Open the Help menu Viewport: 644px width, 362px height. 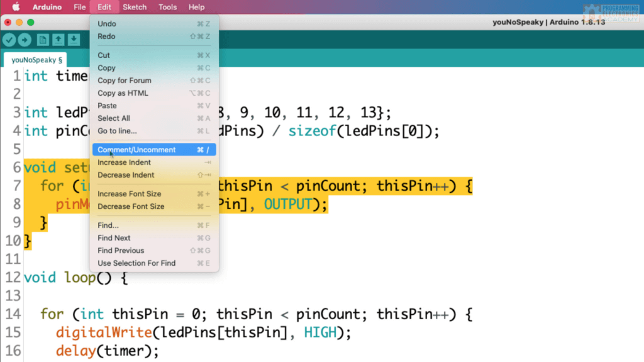point(196,7)
